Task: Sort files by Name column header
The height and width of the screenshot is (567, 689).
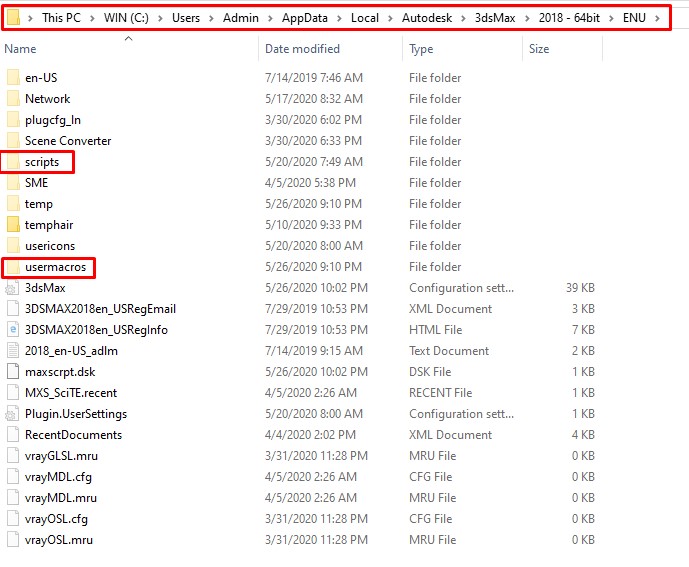Action: [x=20, y=49]
